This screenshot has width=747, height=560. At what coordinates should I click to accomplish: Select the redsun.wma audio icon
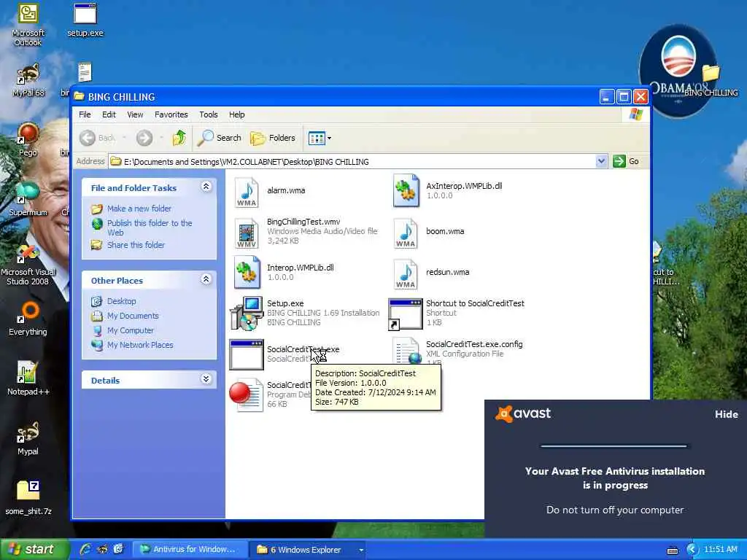click(x=406, y=273)
